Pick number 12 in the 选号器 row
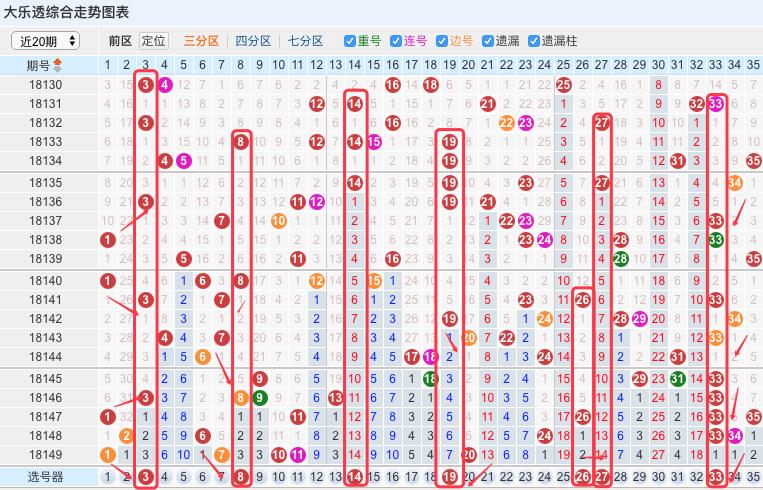 tap(317, 477)
